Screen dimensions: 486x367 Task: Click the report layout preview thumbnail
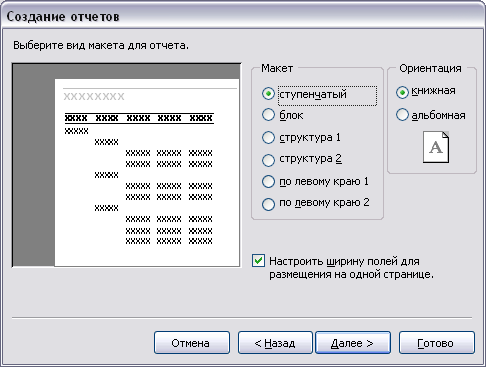coord(126,165)
